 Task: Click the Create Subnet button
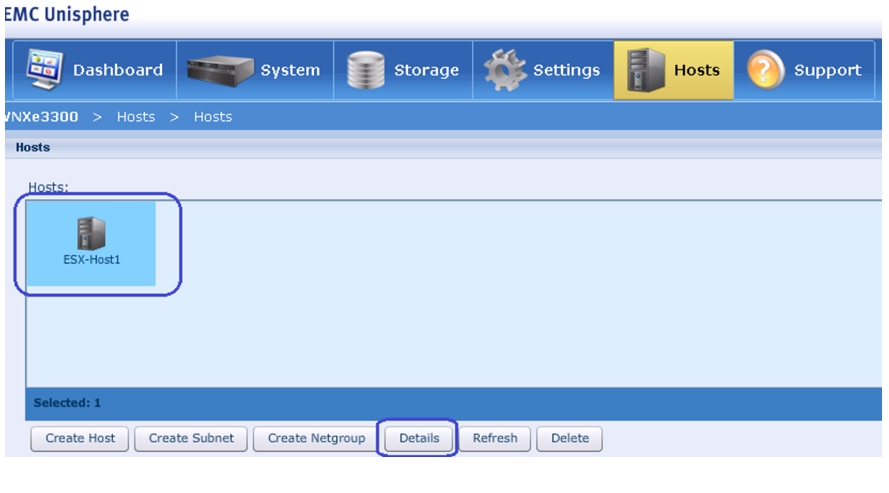pos(191,439)
